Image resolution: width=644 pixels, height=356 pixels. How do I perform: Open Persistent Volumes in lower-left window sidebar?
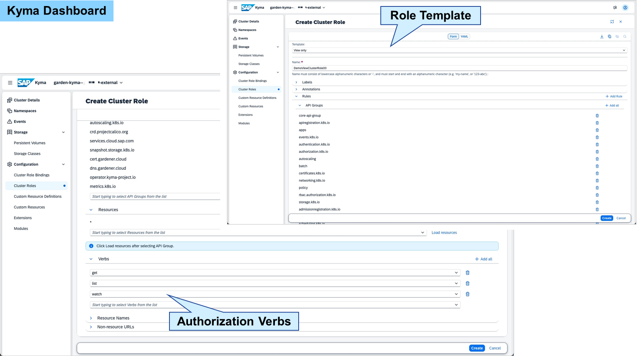[30, 143]
